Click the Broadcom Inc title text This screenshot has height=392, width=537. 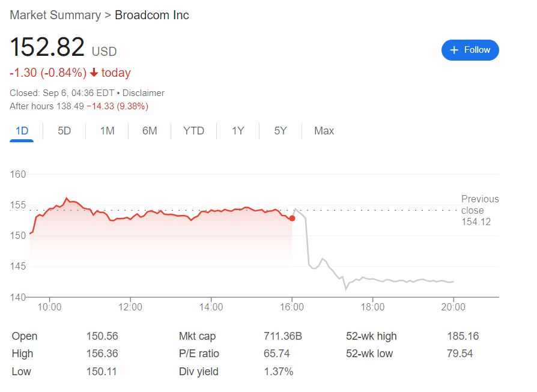pos(152,15)
